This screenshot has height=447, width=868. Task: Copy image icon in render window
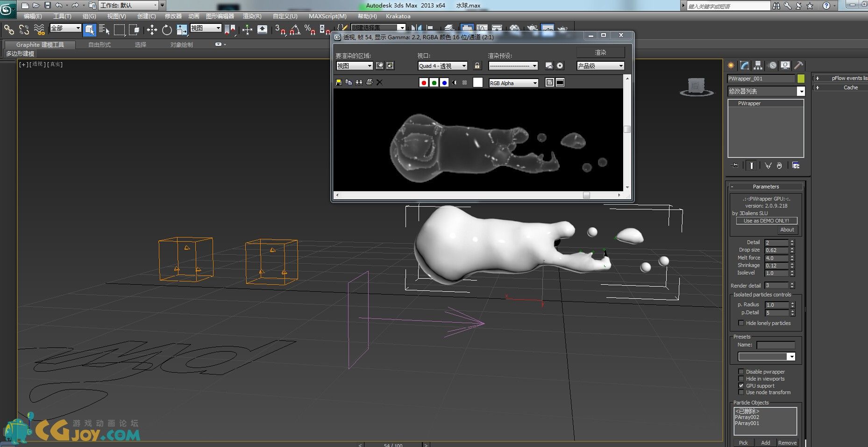pos(349,83)
